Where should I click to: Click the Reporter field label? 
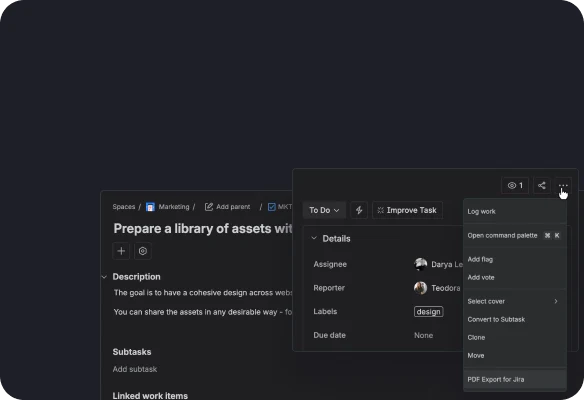pyautogui.click(x=329, y=288)
